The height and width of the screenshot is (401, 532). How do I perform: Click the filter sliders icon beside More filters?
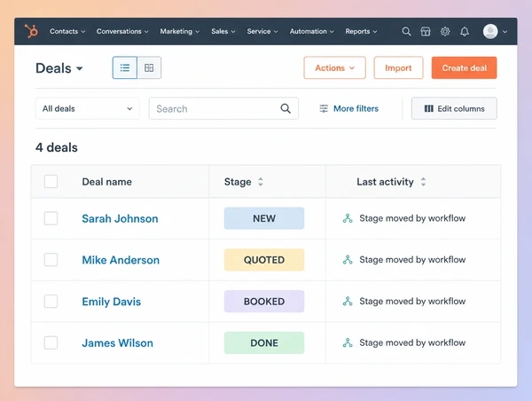324,108
